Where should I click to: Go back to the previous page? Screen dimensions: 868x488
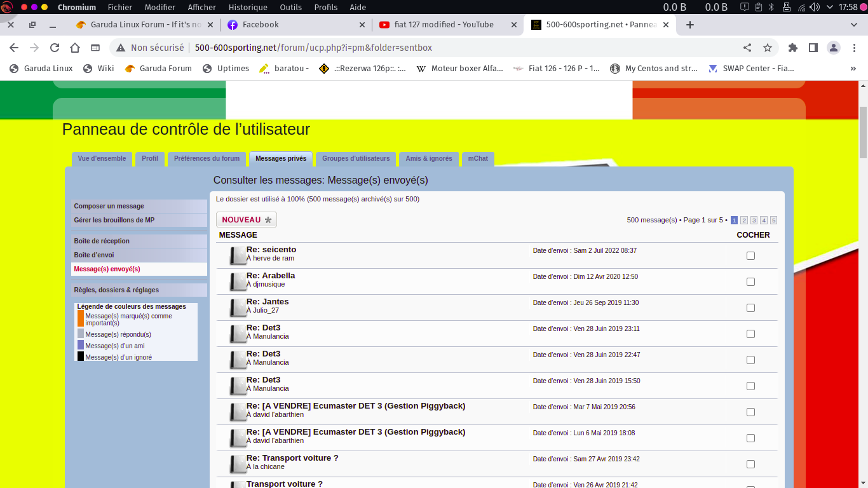(x=14, y=48)
